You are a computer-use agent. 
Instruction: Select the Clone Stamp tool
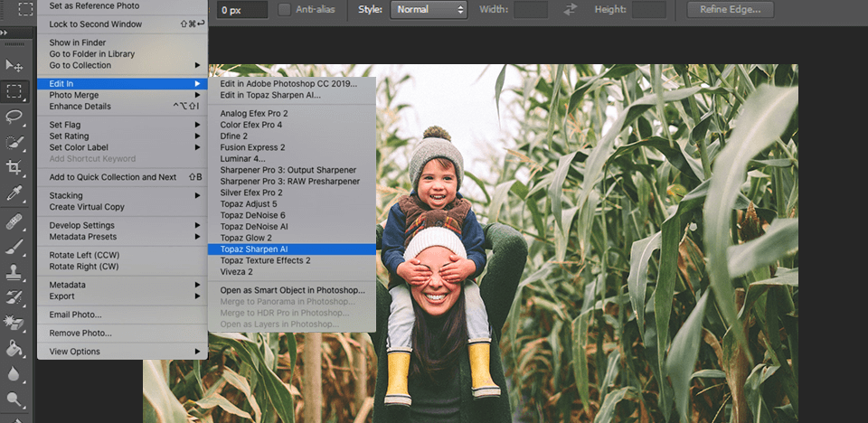14,272
